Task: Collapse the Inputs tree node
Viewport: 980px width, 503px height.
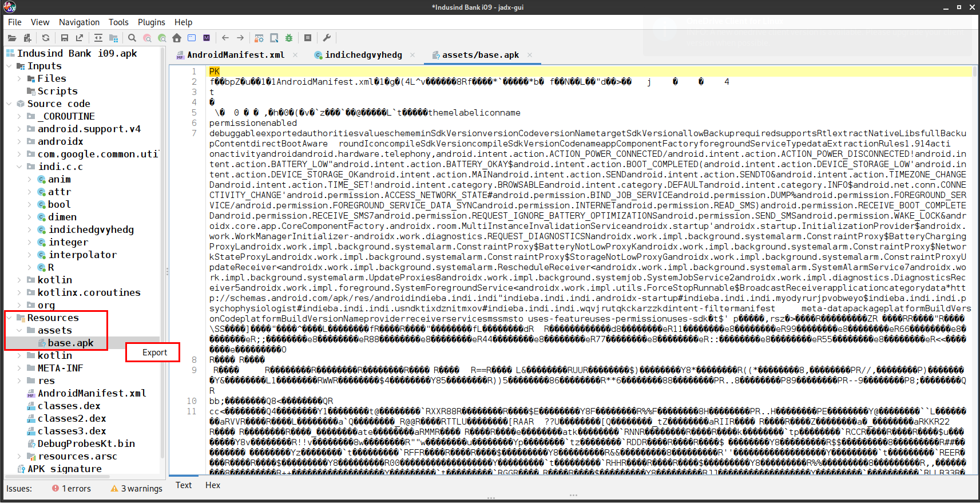Action: click(9, 66)
